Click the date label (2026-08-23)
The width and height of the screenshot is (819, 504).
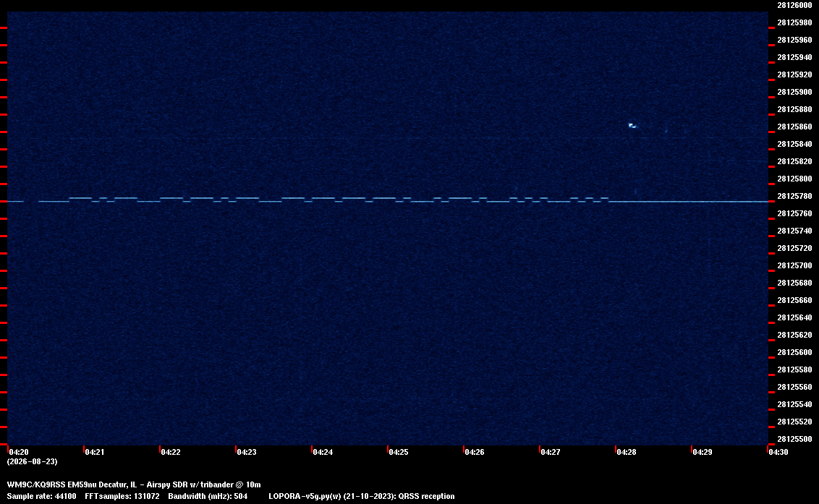[x=33, y=461]
